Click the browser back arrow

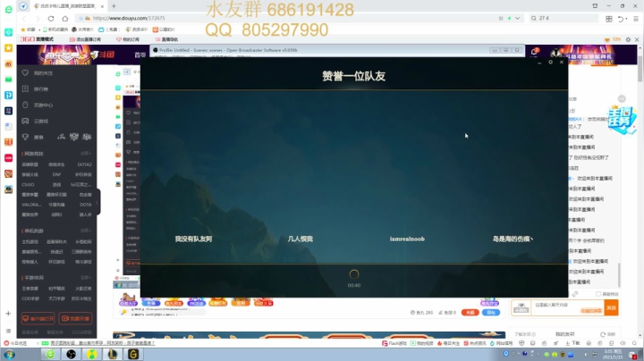pyautogui.click(x=24, y=19)
